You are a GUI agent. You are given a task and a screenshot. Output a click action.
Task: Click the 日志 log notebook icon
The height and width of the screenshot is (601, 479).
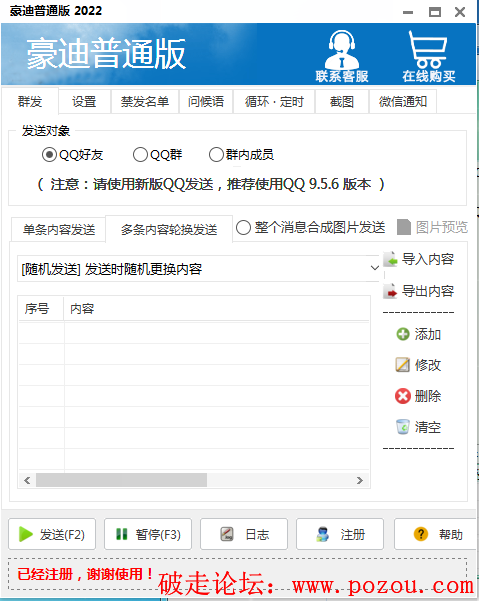227,534
